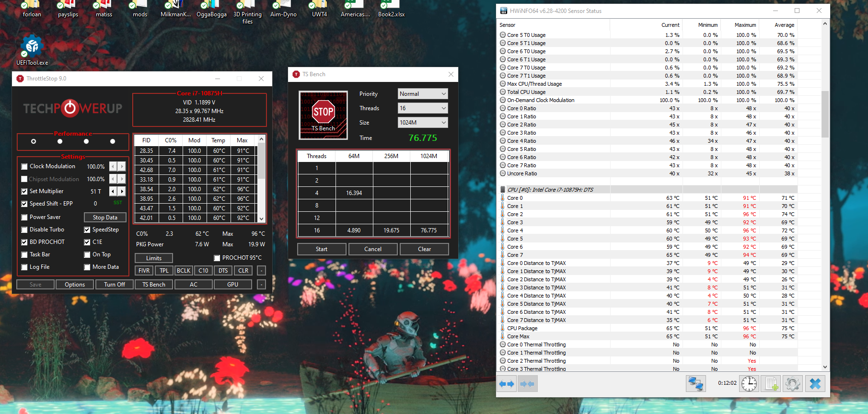Open the FIVR panel in ThrottleStop
The image size is (868, 414).
coord(144,271)
